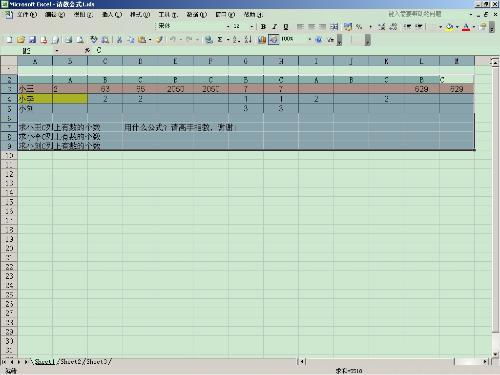The image size is (500, 375).
Task: Click the Open file icon
Action: coord(21,40)
